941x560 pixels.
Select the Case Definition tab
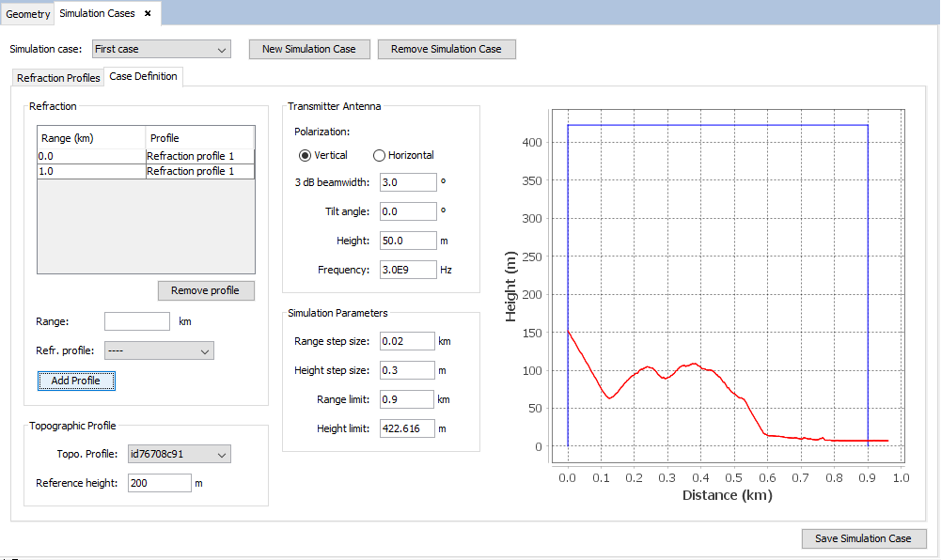[x=143, y=77]
